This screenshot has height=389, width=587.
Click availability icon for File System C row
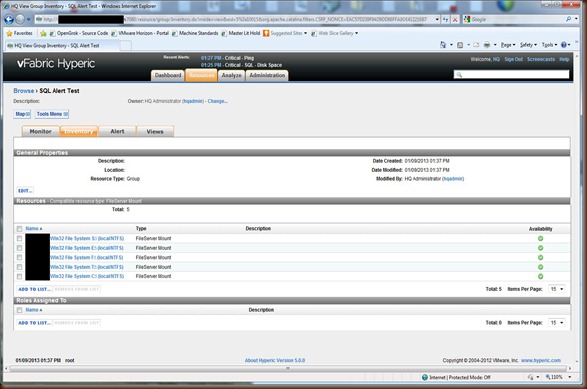[x=540, y=276]
